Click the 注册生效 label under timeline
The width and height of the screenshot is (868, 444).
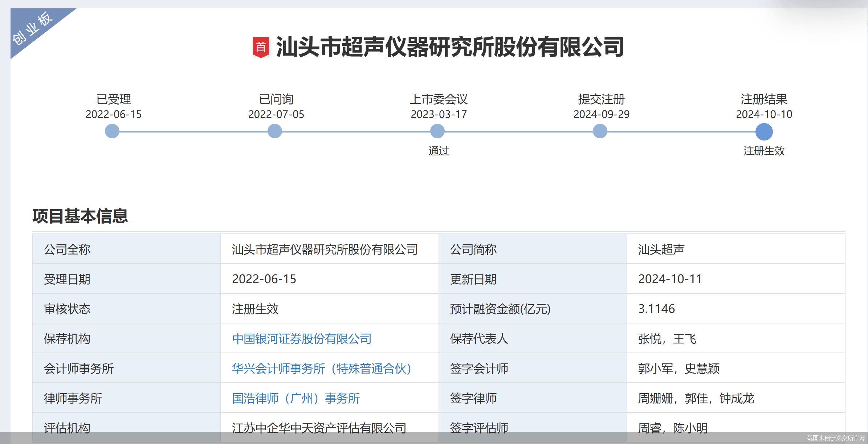click(x=764, y=151)
